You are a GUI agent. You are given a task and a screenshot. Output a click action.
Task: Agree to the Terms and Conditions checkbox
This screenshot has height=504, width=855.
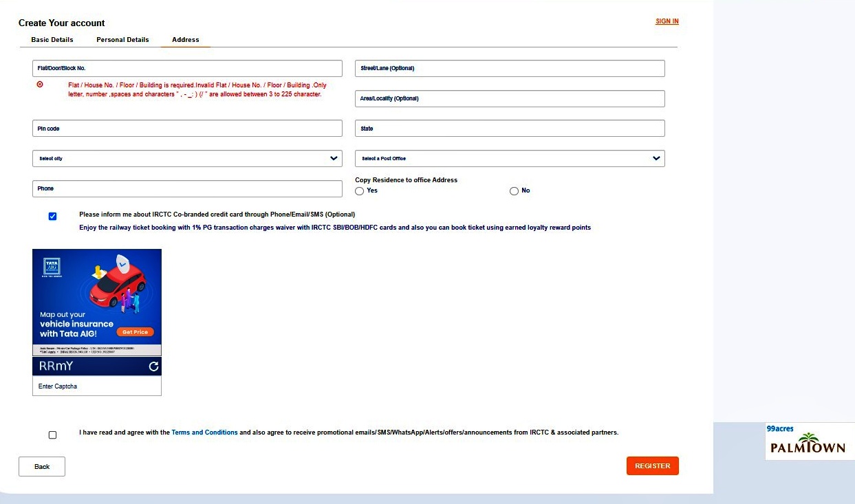[53, 435]
